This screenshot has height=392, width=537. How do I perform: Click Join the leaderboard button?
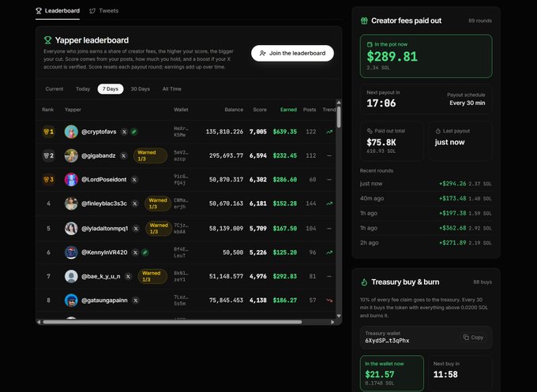[292, 53]
